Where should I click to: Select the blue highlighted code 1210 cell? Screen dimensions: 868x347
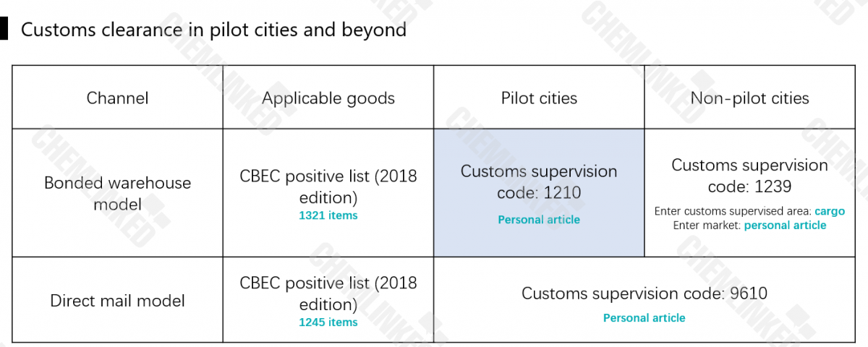coord(539,193)
